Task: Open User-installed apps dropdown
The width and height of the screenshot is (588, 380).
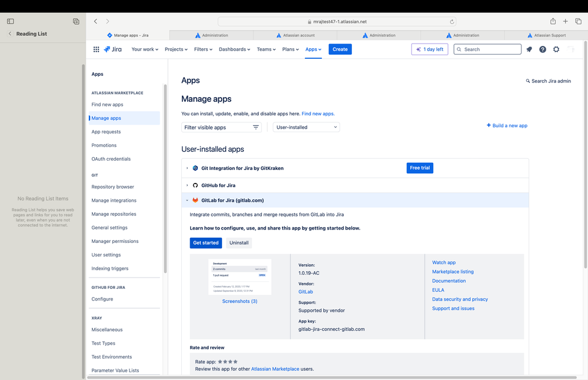Action: (x=307, y=128)
